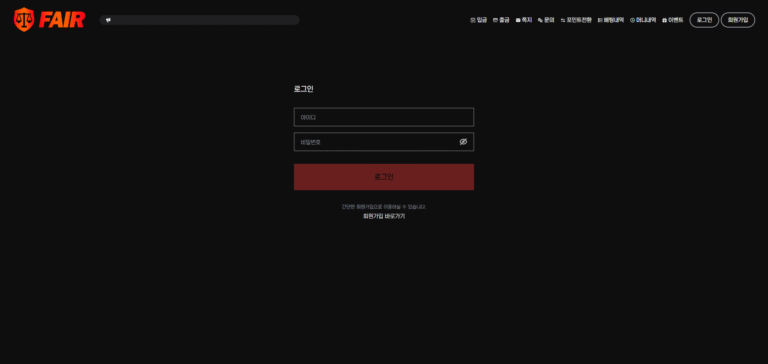Click the 로그인 heading above the form
768x364 pixels.
pos(304,89)
